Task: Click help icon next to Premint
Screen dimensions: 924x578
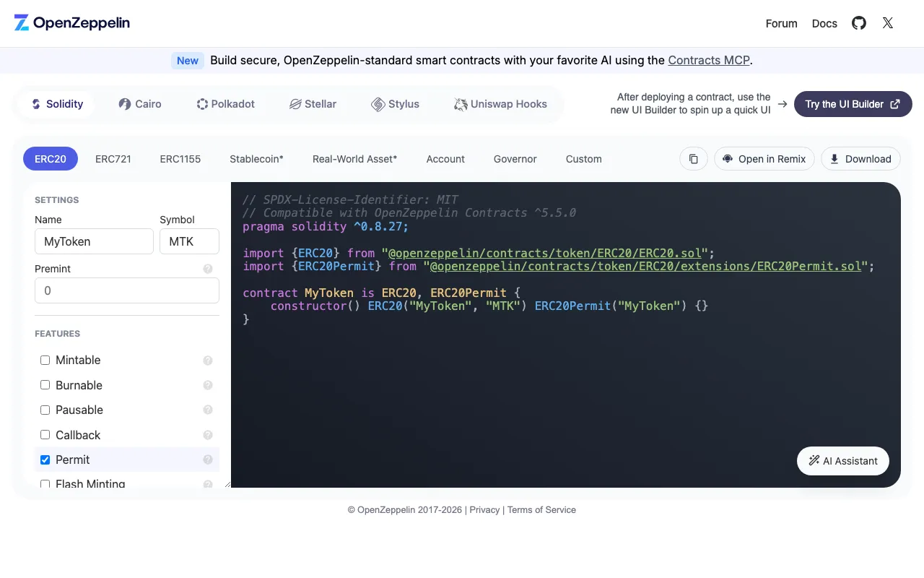Action: coord(208,269)
